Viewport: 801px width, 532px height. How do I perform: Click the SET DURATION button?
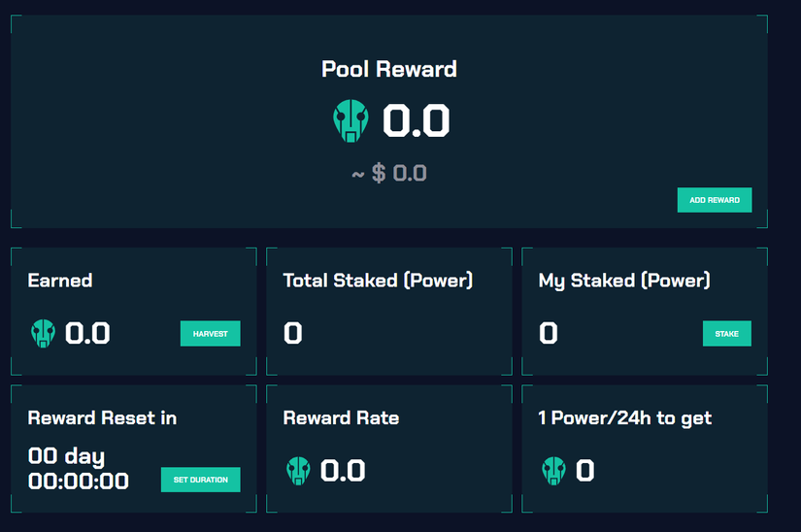(x=200, y=480)
